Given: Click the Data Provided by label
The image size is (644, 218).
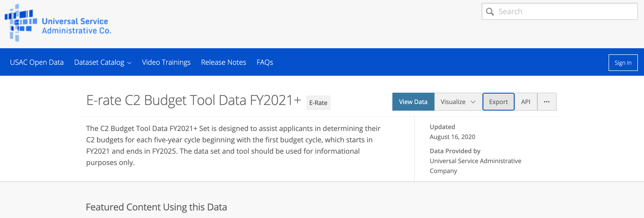Looking at the screenshot, I should (x=455, y=151).
